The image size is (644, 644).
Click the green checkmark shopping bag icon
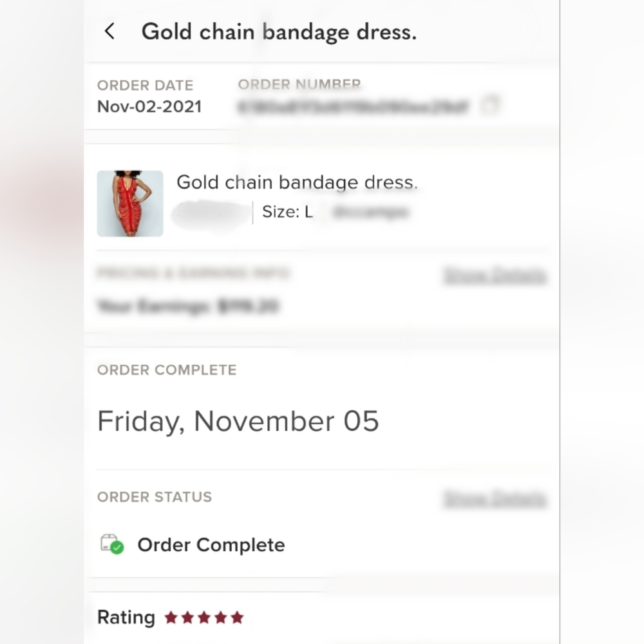111,544
